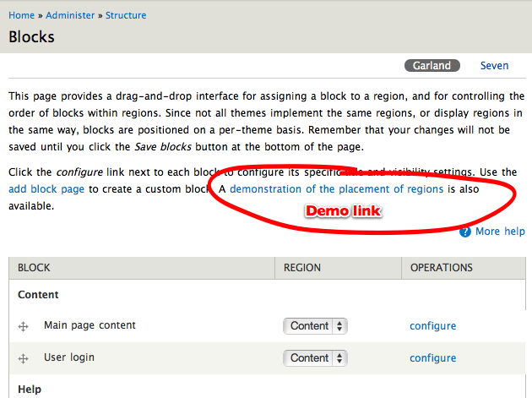
Task: Configure the Main page content block
Action: coord(433,326)
